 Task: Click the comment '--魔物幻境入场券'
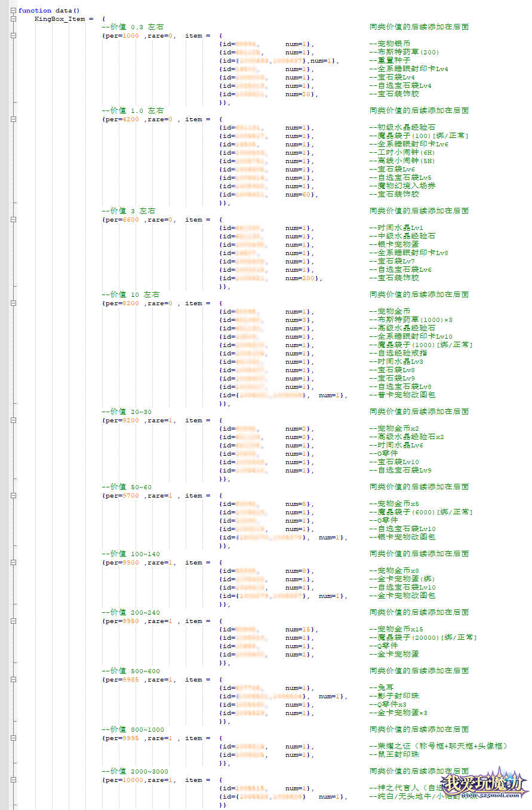(x=402, y=186)
